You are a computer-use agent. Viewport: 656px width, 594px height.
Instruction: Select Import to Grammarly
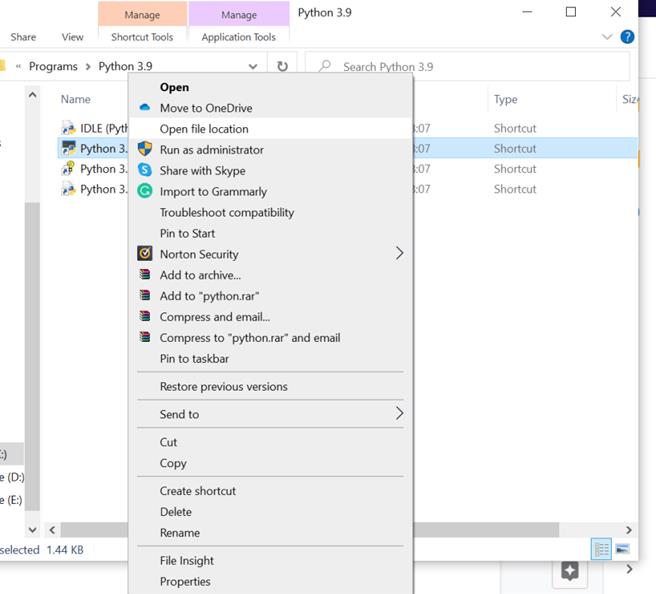click(x=213, y=192)
